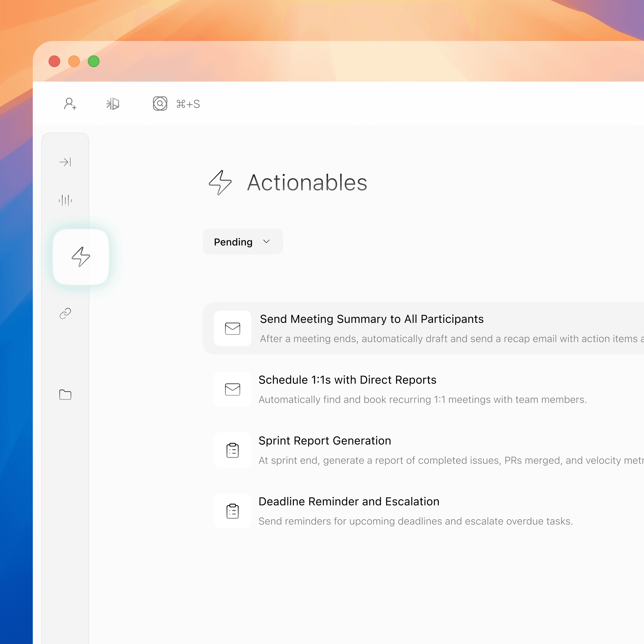
Task: Open the links chain sidebar icon
Action: point(65,313)
